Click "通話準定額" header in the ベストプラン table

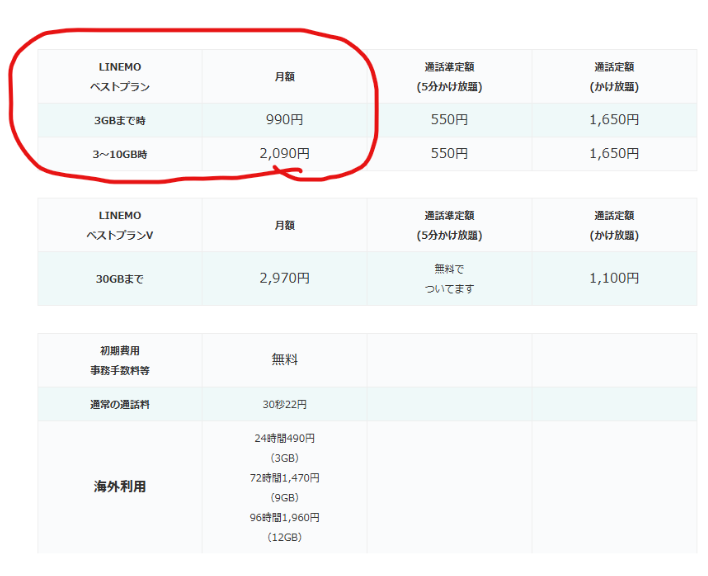[449, 77]
